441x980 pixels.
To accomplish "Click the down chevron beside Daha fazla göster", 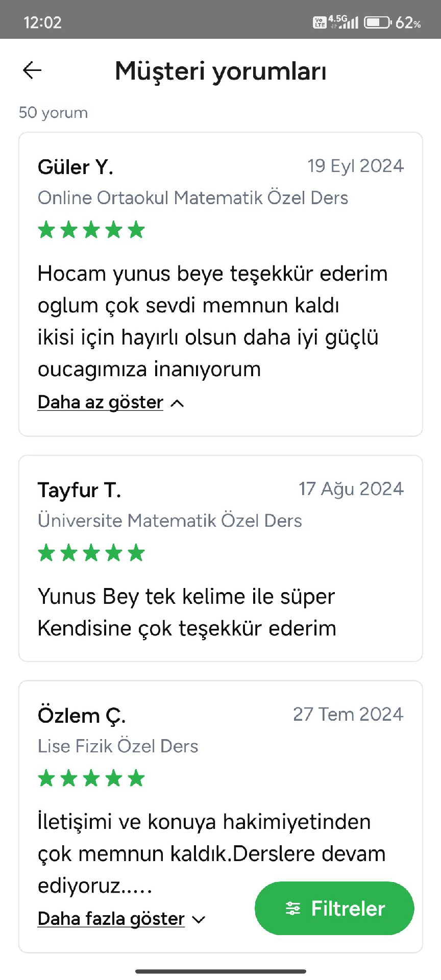I will pos(199,920).
